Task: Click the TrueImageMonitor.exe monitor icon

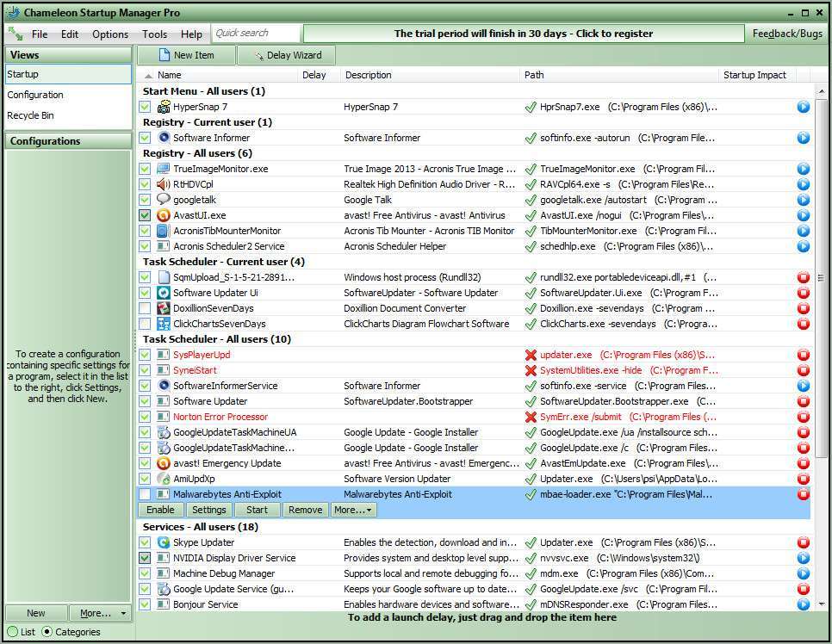Action: [164, 169]
